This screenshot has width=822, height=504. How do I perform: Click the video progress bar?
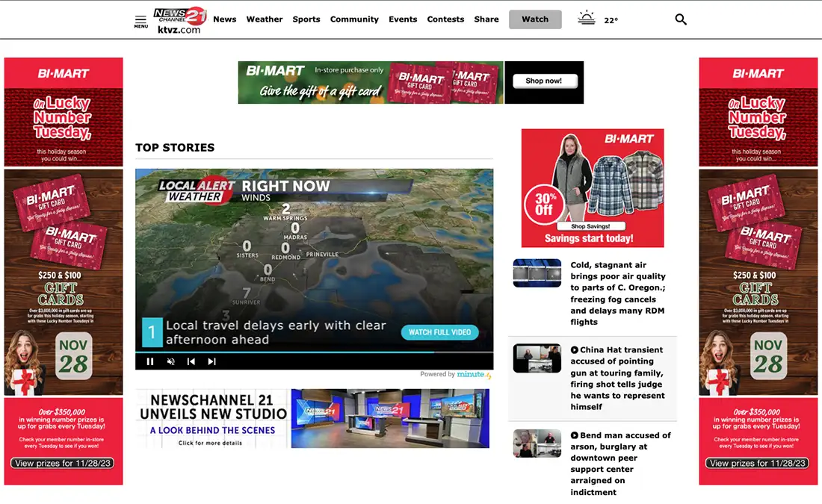coord(314,352)
